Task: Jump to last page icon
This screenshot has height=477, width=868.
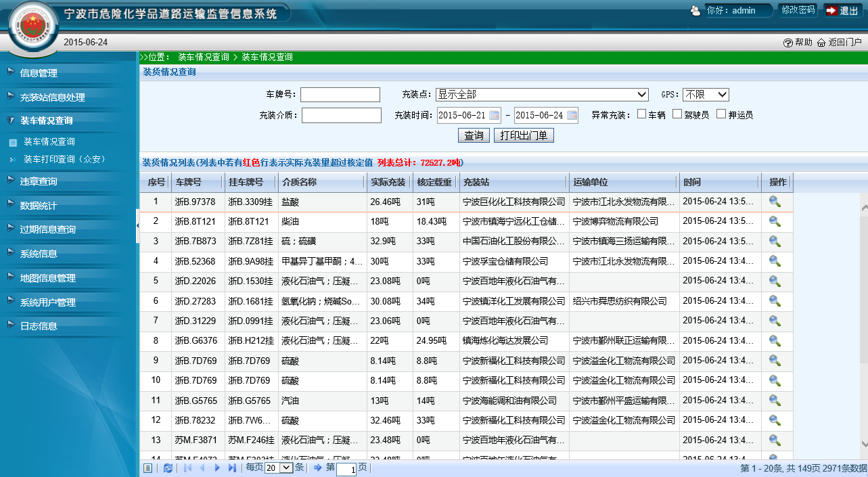Action: pyautogui.click(x=232, y=468)
